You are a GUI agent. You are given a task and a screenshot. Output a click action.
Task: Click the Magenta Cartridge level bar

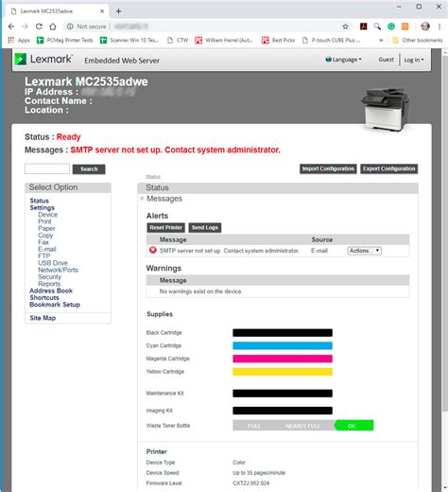283,359
